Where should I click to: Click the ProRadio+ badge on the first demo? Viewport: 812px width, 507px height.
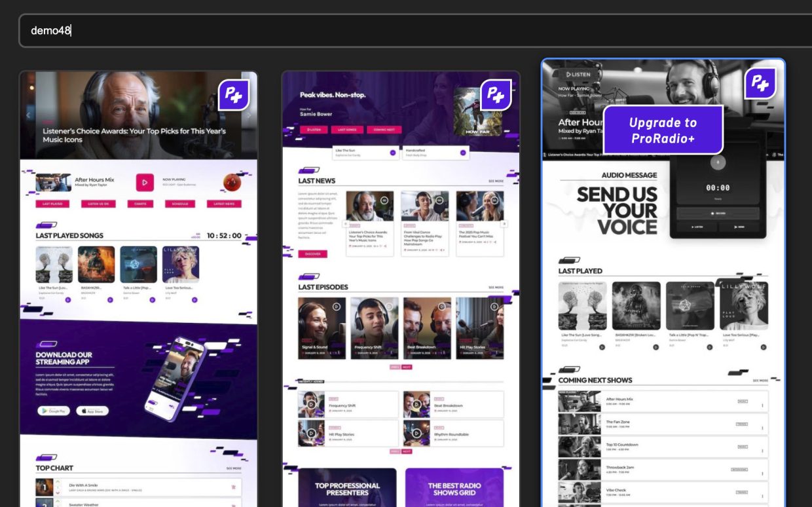[234, 96]
